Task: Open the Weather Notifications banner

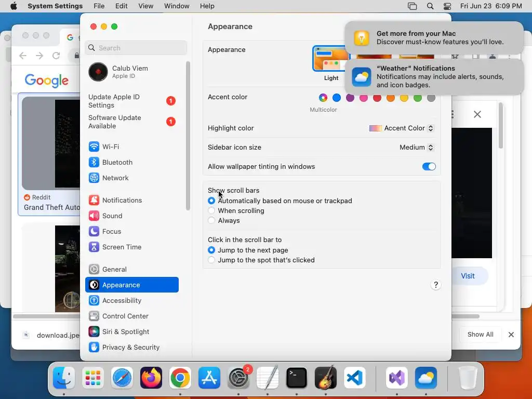Action: click(x=434, y=77)
